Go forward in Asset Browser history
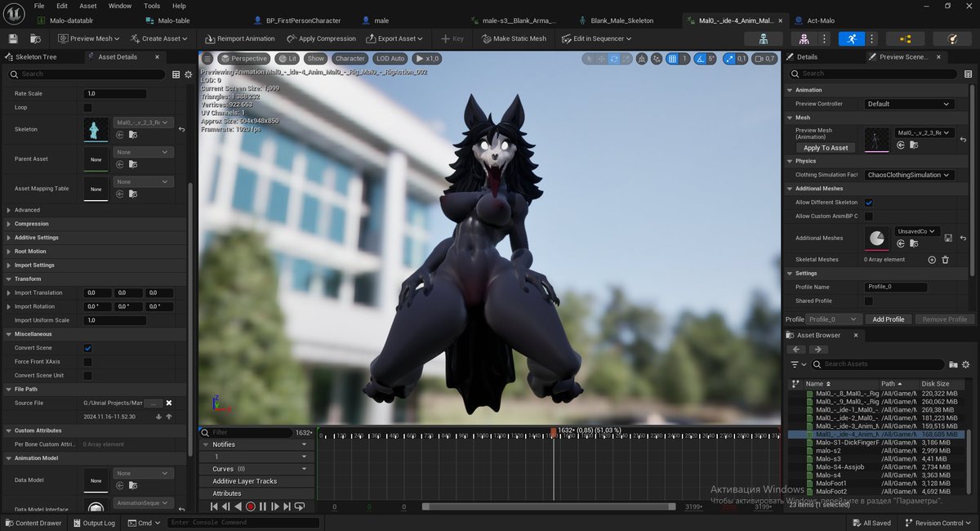This screenshot has width=980, height=531. (817, 350)
